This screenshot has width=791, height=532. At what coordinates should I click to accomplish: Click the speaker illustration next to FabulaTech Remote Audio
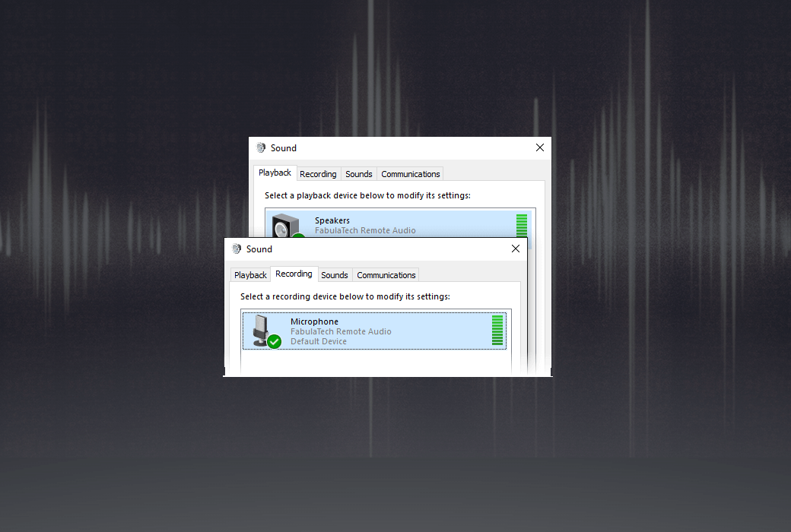(x=287, y=225)
